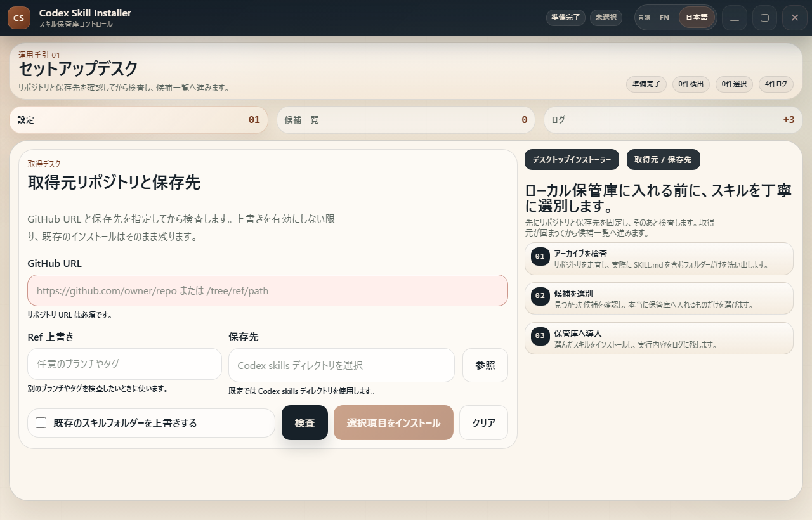Viewport: 812px width, 520px height.
Task: Maximize the Codex Skill Installer window
Action: [764, 18]
